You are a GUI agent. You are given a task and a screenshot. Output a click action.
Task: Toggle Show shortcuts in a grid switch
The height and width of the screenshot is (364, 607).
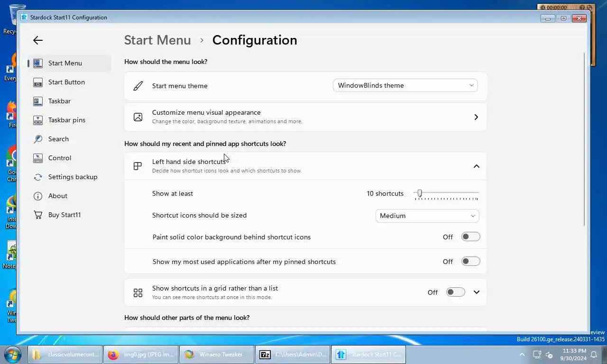click(455, 292)
